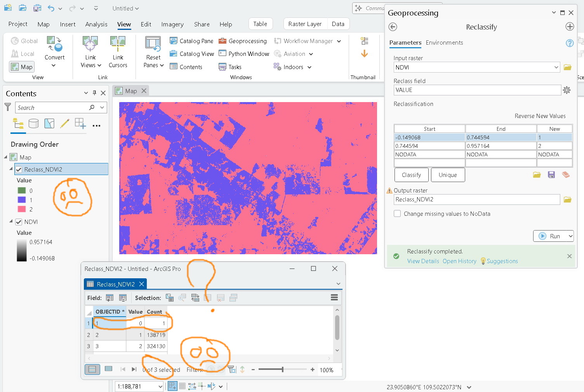Hide the Reclass_NDVI2 layer
The image size is (584, 392).
(x=18, y=169)
